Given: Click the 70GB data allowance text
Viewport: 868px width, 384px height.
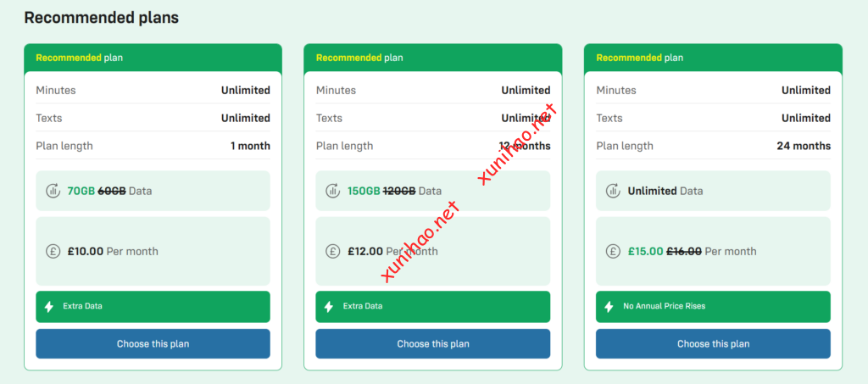Looking at the screenshot, I should tap(81, 191).
